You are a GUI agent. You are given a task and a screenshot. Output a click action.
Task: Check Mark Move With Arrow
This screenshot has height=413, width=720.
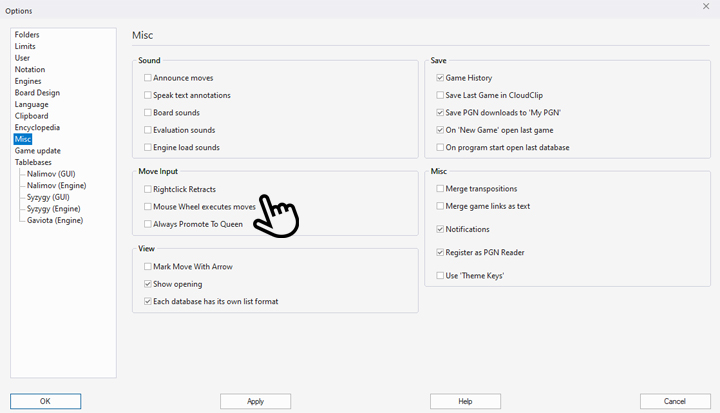(148, 267)
